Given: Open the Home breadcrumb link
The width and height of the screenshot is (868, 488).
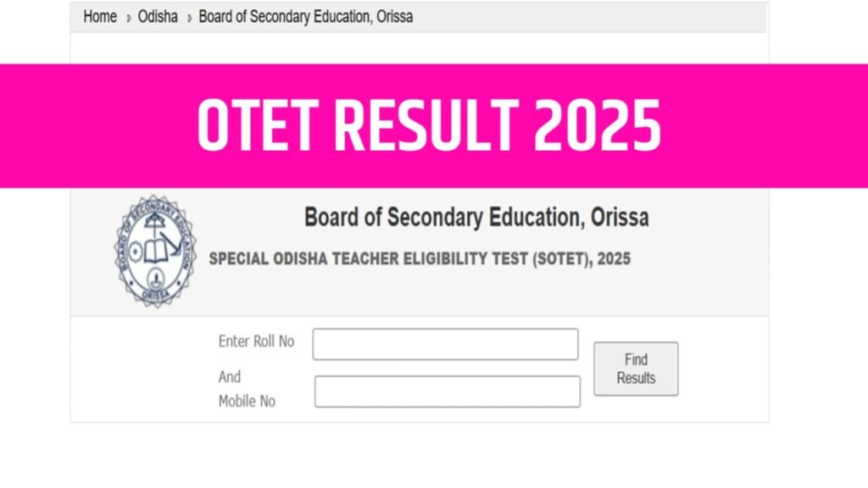Looking at the screenshot, I should click(100, 16).
